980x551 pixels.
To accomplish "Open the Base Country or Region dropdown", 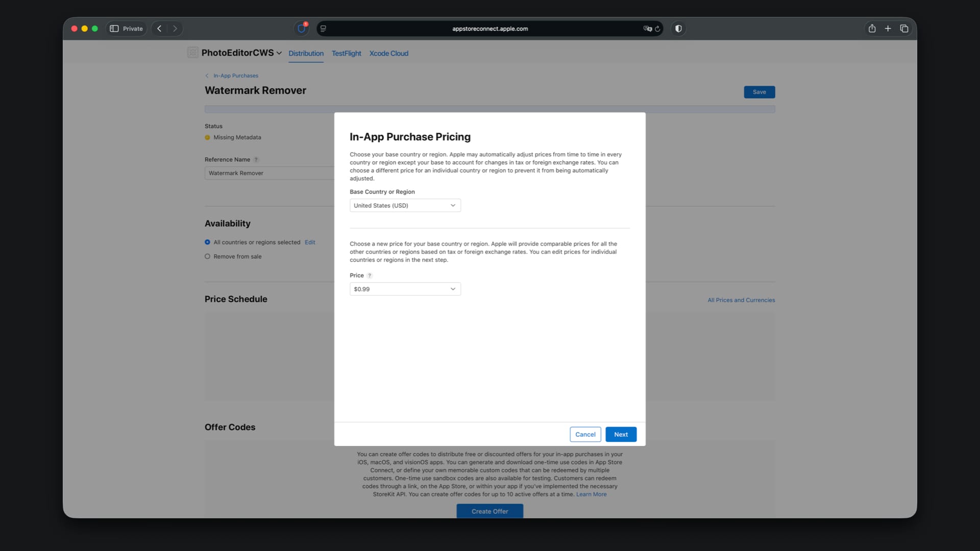I will (x=405, y=206).
